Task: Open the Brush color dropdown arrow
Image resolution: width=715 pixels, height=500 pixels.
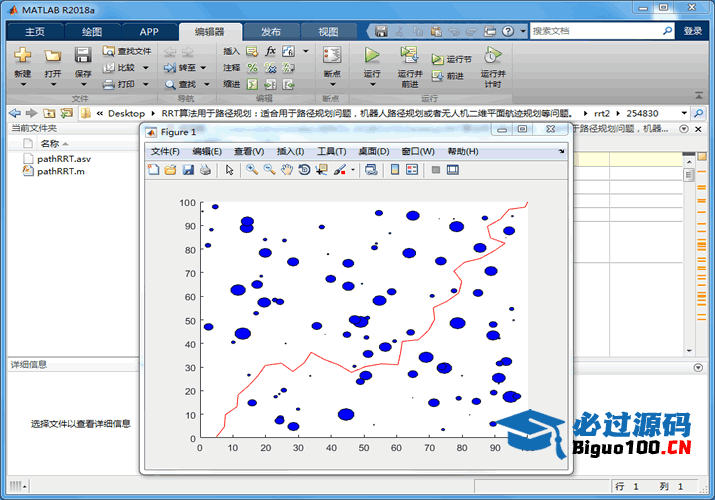Action: coord(352,170)
